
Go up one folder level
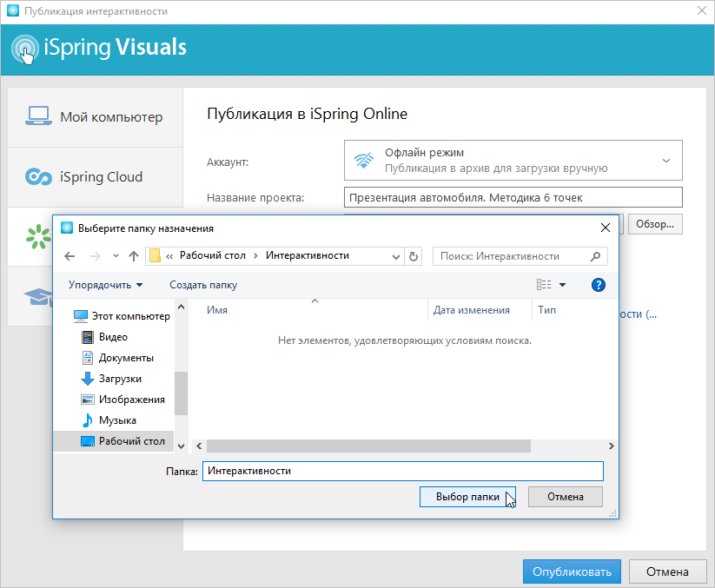click(x=134, y=256)
